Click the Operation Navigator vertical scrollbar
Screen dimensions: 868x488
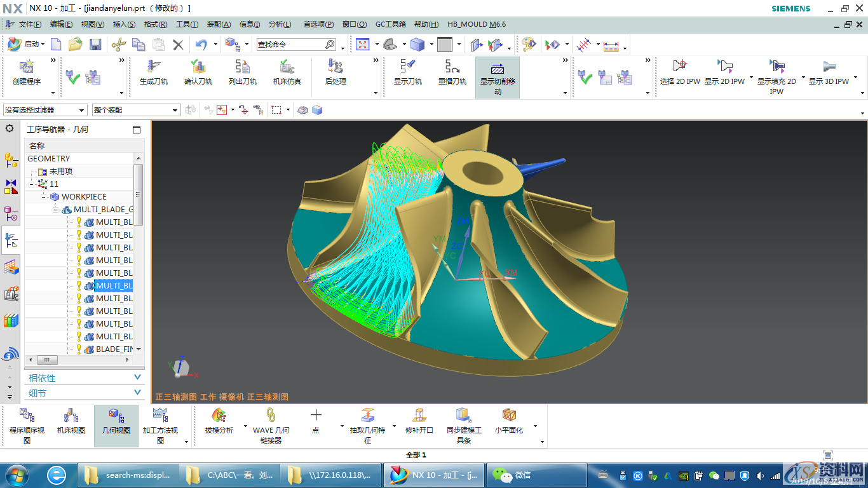pyautogui.click(x=139, y=194)
